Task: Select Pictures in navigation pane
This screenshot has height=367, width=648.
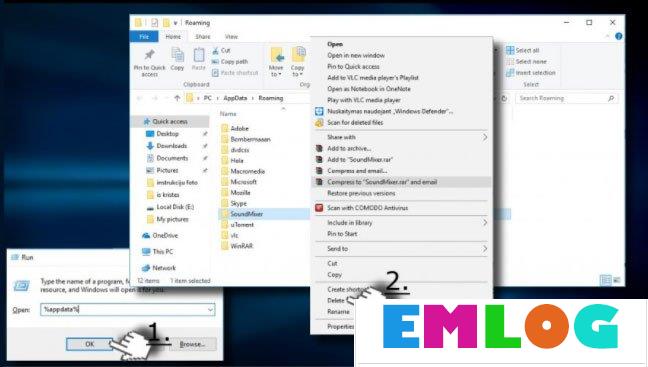Action: coord(167,170)
